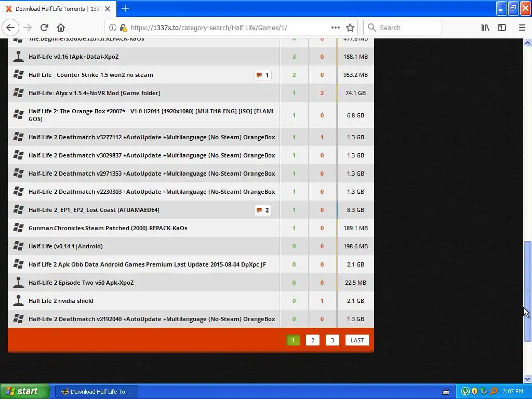Click Windows icon beside Half-Life: Alyx row

tap(18, 92)
